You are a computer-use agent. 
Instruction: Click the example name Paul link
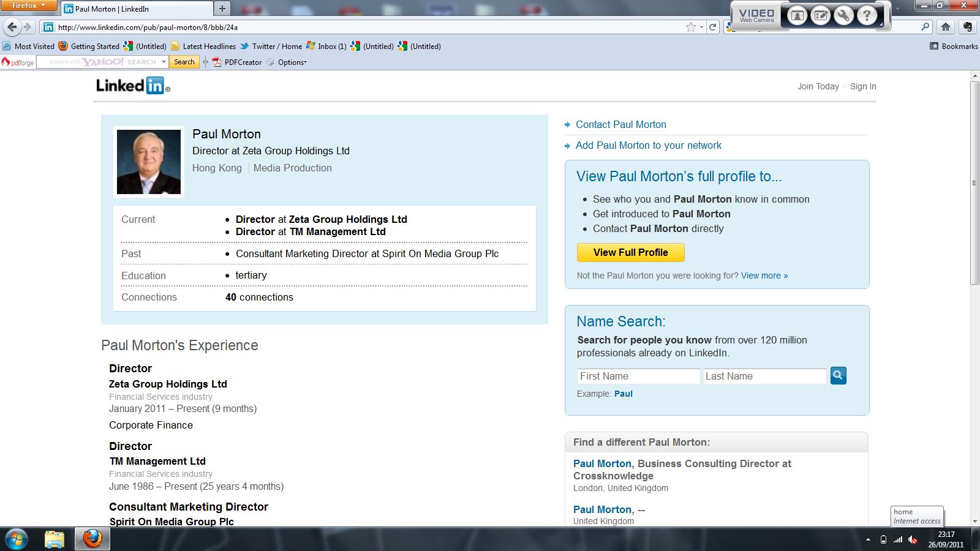[624, 394]
